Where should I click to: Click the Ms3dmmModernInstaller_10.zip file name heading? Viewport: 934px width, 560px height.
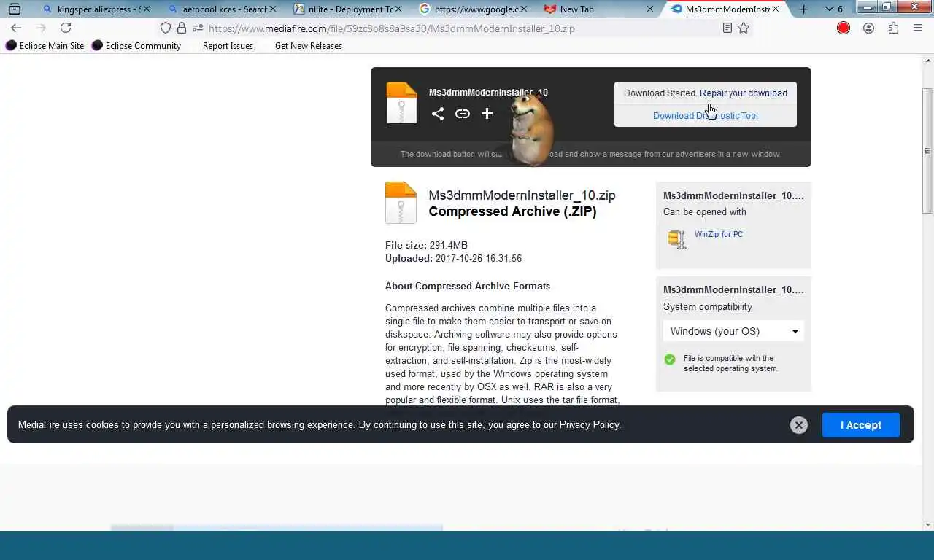[522, 195]
